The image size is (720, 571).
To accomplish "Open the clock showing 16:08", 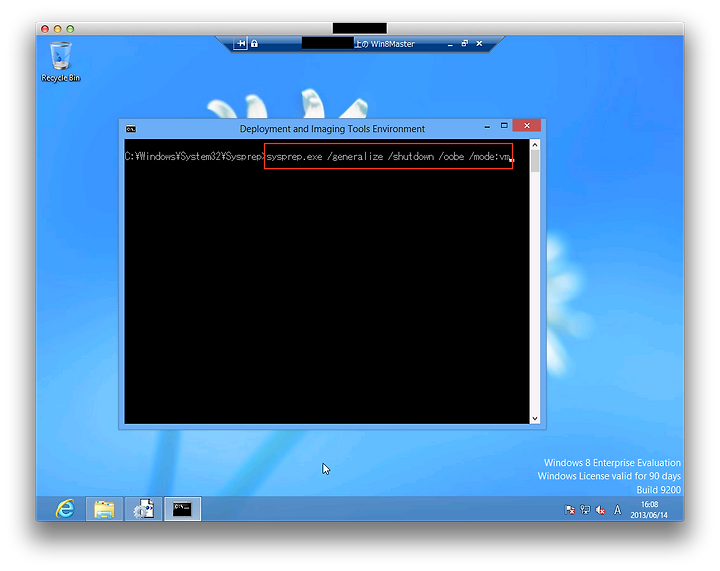I will (x=649, y=509).
